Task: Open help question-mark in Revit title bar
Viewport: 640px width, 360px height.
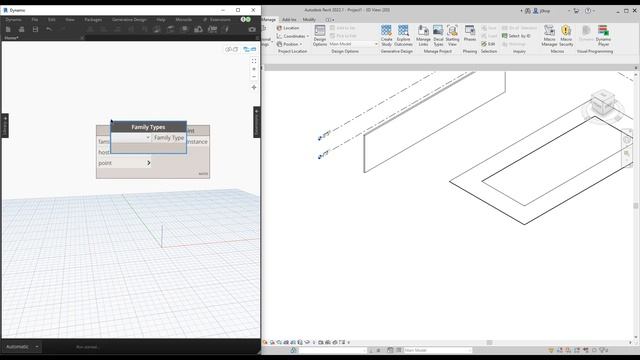Action: [x=588, y=11]
